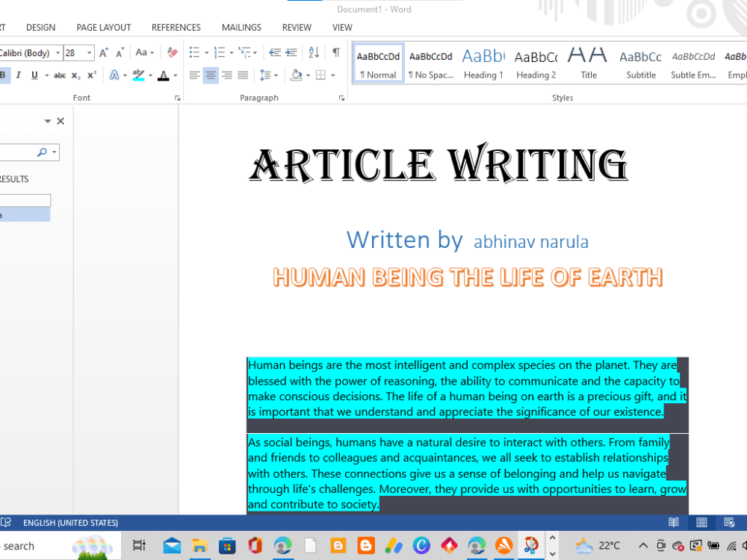Expand highlight color dropdown arrow

pyautogui.click(x=151, y=75)
